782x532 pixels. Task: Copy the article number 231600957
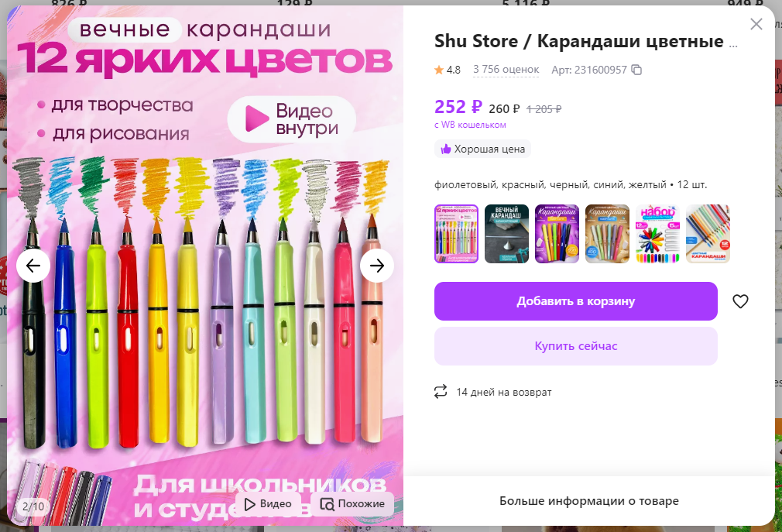(x=636, y=70)
